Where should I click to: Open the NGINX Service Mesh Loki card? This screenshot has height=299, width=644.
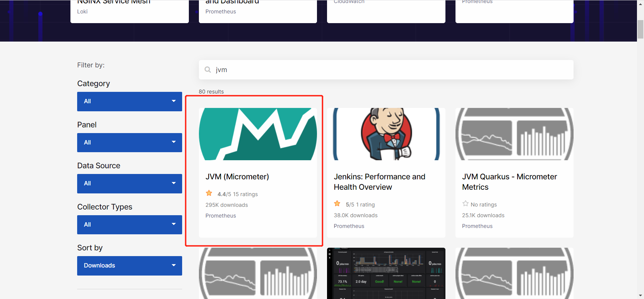[x=129, y=11]
